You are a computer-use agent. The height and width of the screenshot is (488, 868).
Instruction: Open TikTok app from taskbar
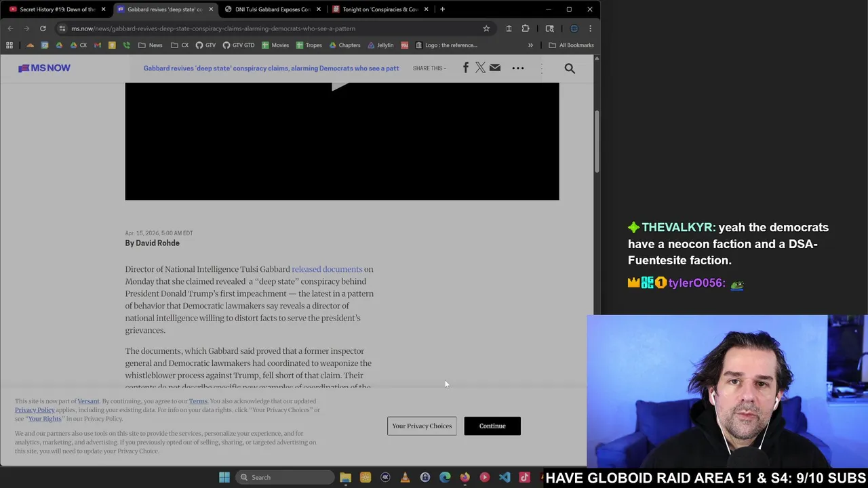pos(524,477)
